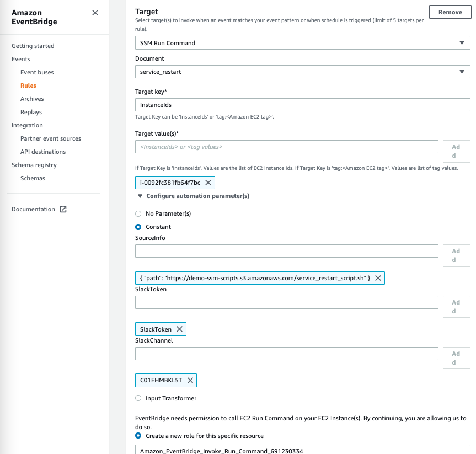The image size is (476, 454).
Task: Open the Rules page
Action: [28, 86]
